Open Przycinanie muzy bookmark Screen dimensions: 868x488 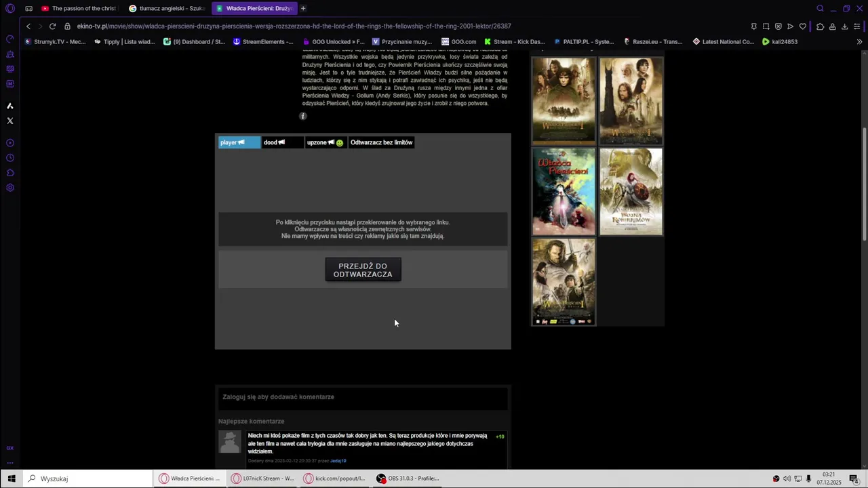402,41
